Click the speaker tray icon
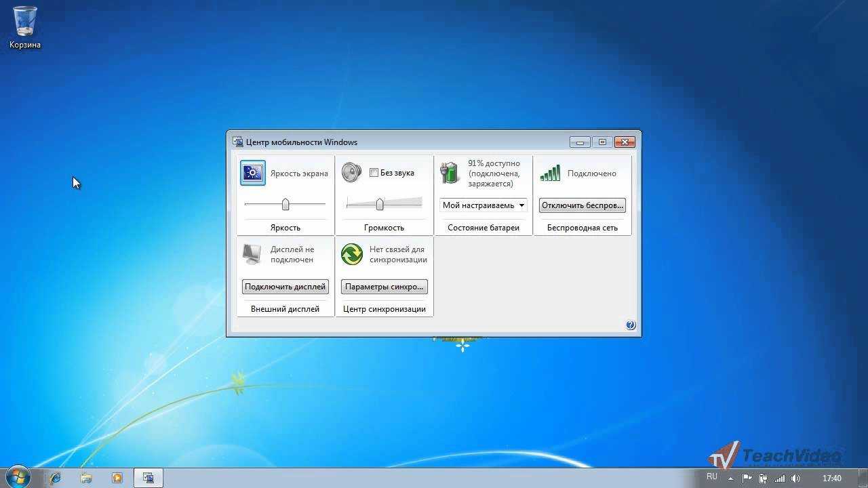This screenshot has width=868, height=488. (795, 479)
